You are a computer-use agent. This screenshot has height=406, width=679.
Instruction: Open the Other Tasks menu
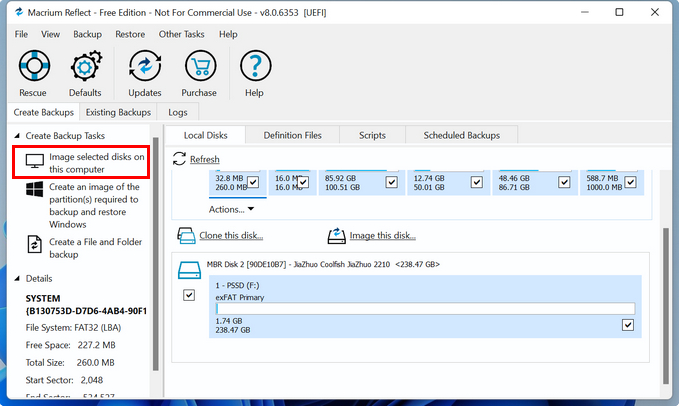click(181, 34)
